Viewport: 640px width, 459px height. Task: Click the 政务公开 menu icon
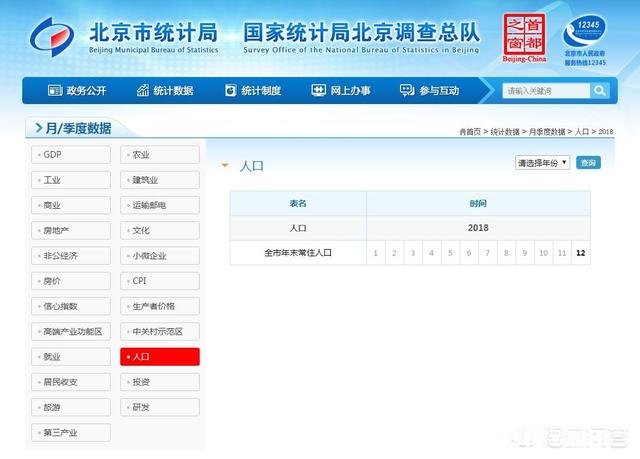tap(55, 90)
